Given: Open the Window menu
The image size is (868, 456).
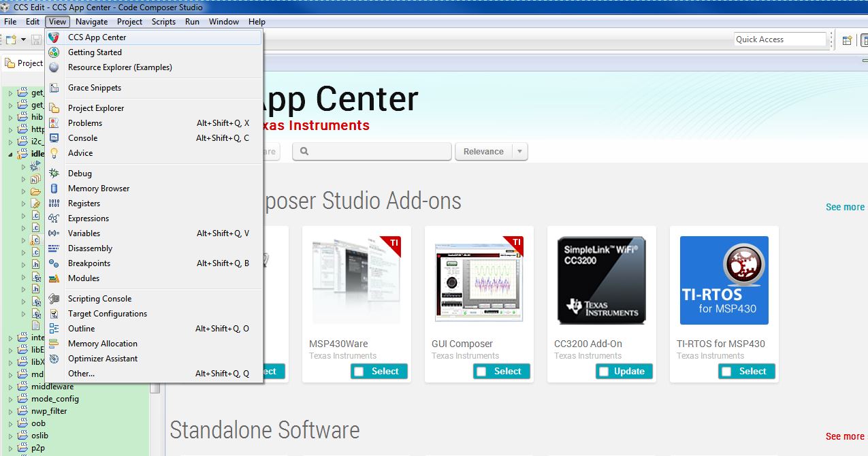Looking at the screenshot, I should 224,22.
